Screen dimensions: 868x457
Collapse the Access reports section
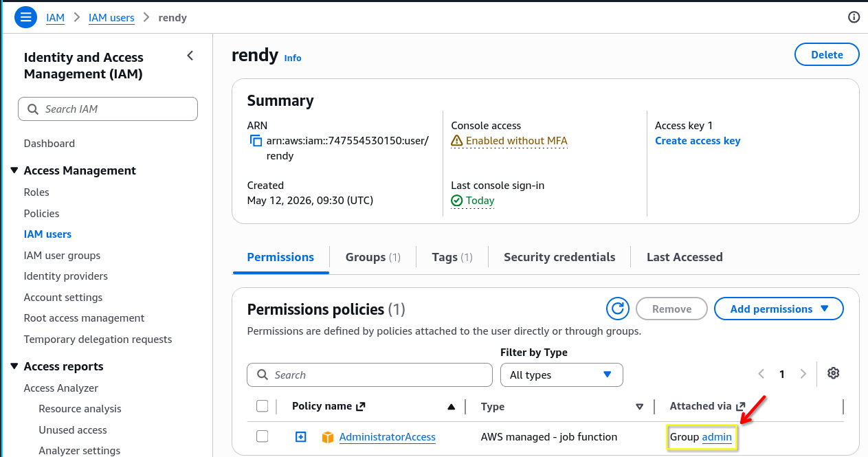pyautogui.click(x=14, y=366)
